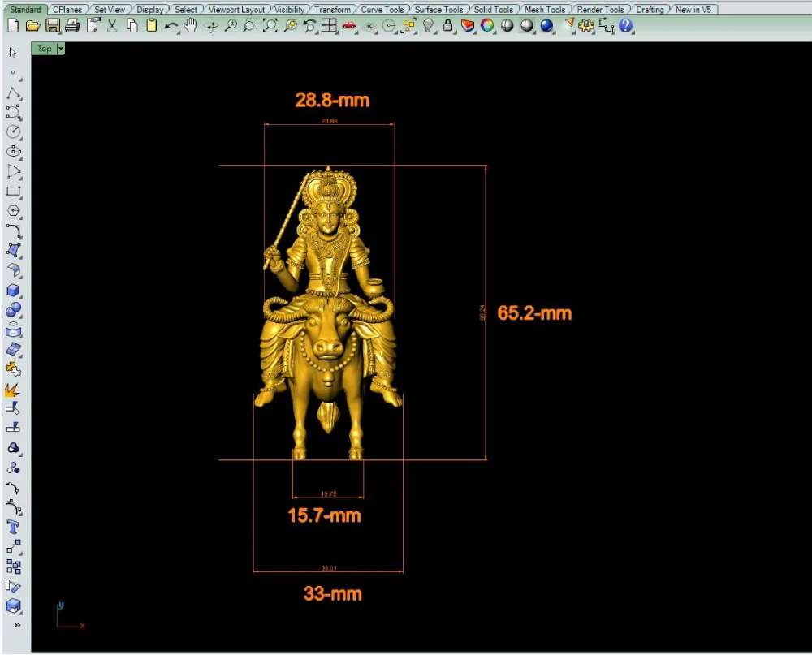Click the Four Viewports layout icon
The width and height of the screenshot is (812, 655).
coord(329,25)
